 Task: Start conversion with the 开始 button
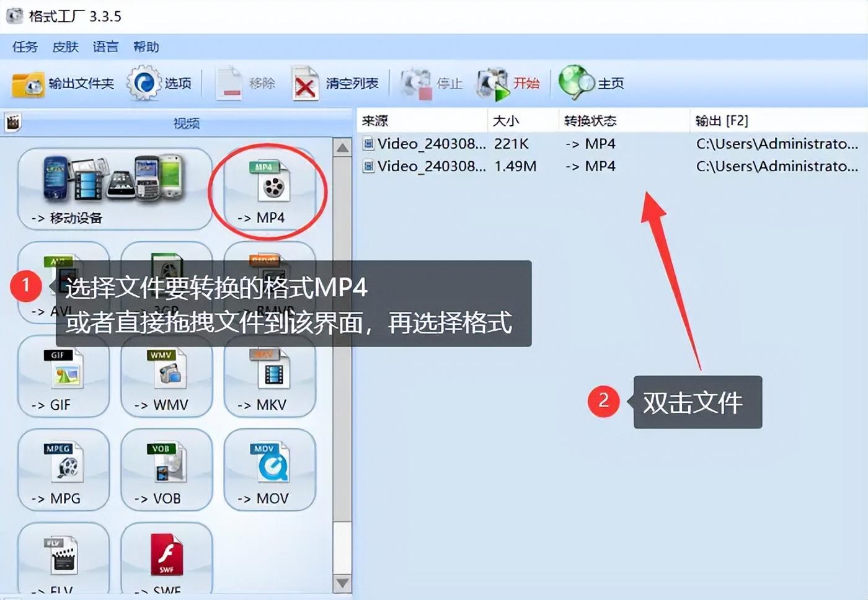pos(510,84)
